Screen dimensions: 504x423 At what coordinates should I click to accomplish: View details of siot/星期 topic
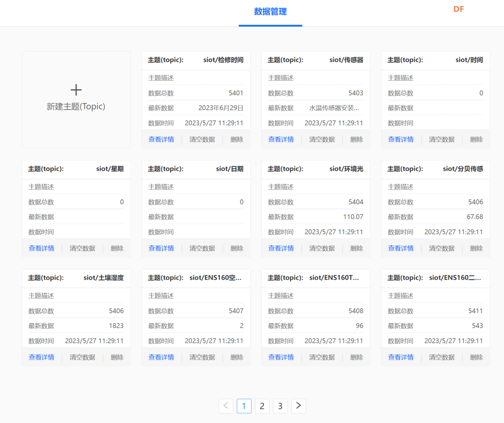point(42,248)
